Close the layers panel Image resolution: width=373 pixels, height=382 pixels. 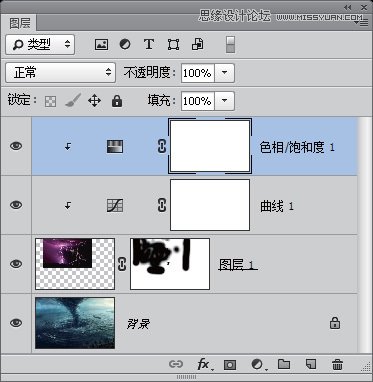click(364, 7)
